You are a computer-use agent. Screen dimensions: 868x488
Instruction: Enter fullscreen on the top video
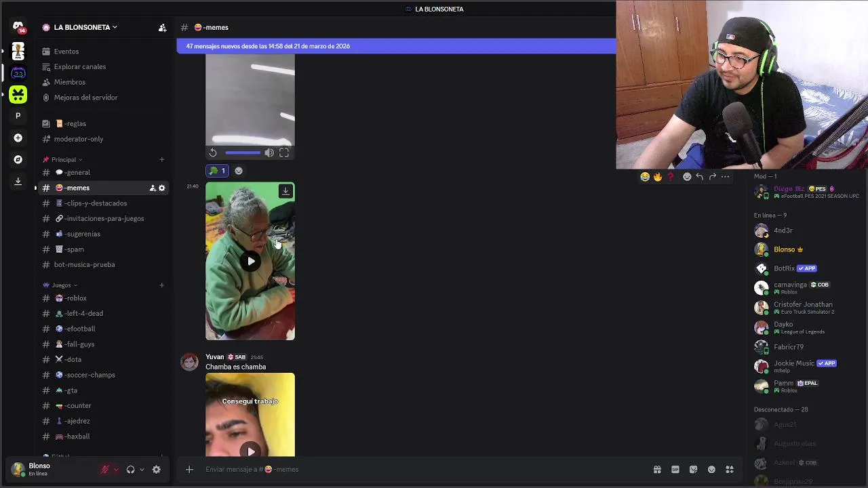point(284,153)
